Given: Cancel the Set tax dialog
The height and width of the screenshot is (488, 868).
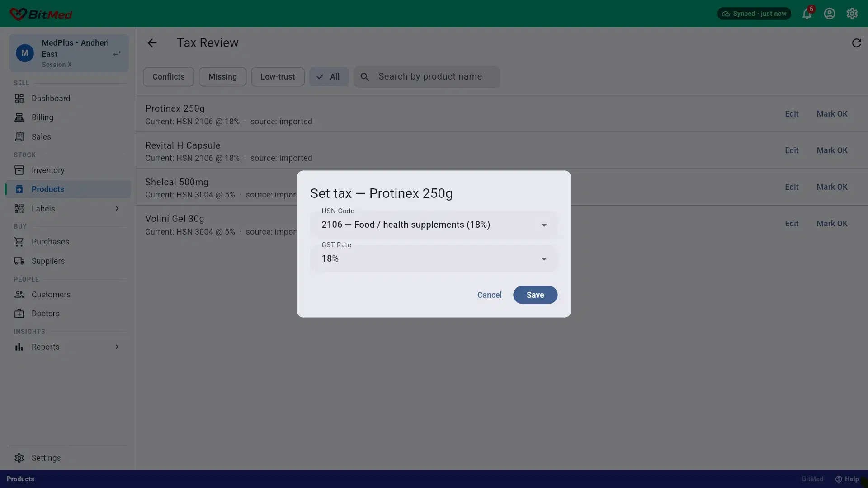Looking at the screenshot, I should (489, 295).
